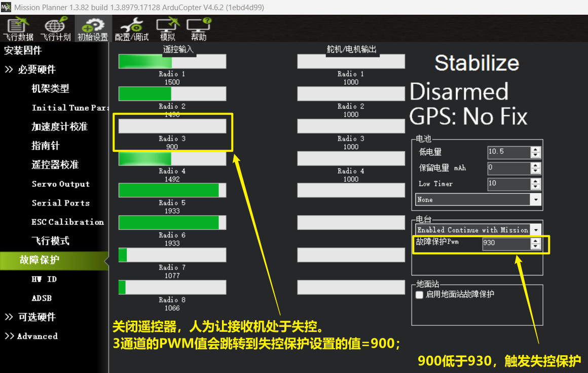The width and height of the screenshot is (588, 373).
Task: Click the Mission Planner title bar logo
Action: 6,7
